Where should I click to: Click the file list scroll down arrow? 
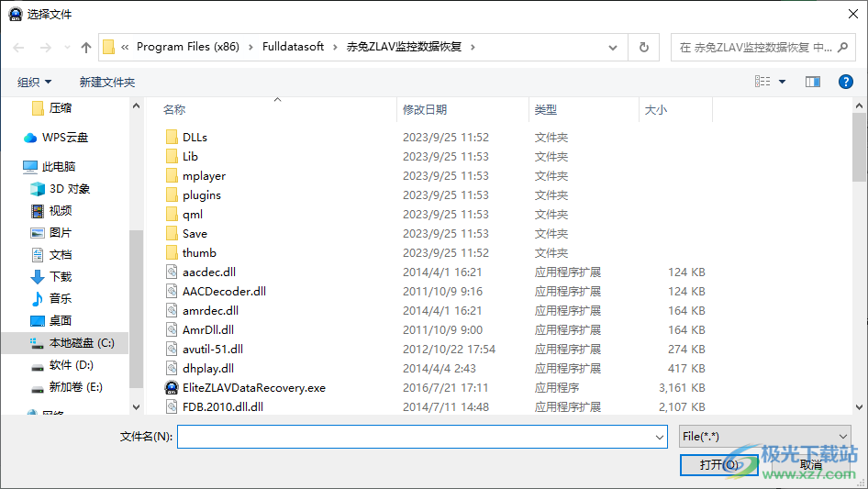coord(859,407)
